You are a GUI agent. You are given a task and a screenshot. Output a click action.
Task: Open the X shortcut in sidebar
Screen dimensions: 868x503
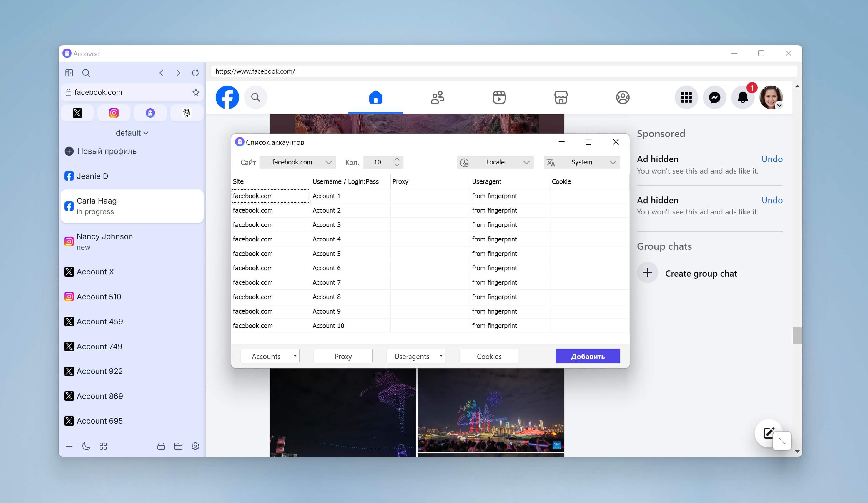77,113
